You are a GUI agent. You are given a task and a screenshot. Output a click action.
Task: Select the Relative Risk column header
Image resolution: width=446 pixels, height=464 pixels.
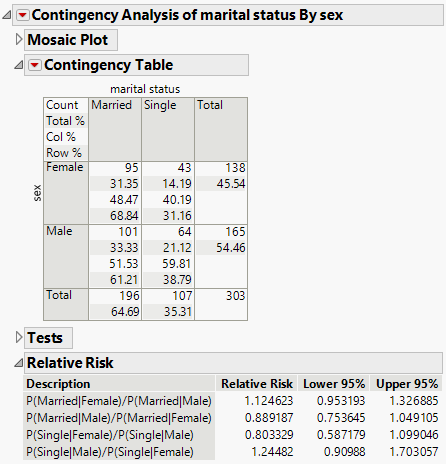click(257, 384)
